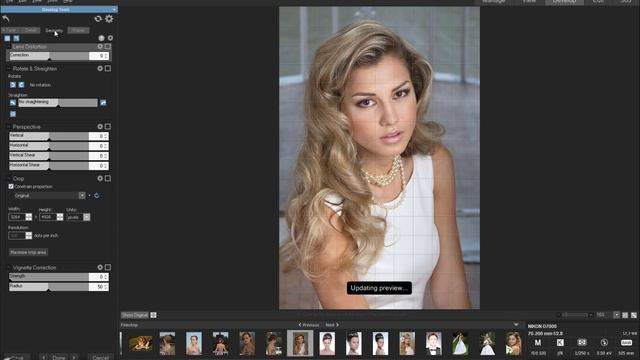Image resolution: width=640 pixels, height=360 pixels.
Task: Select the man in tuxedo thumbnail
Action: pos(433,343)
